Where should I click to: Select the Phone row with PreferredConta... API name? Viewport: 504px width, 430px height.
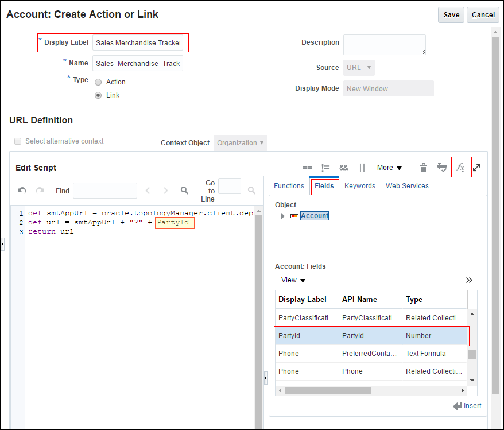371,354
